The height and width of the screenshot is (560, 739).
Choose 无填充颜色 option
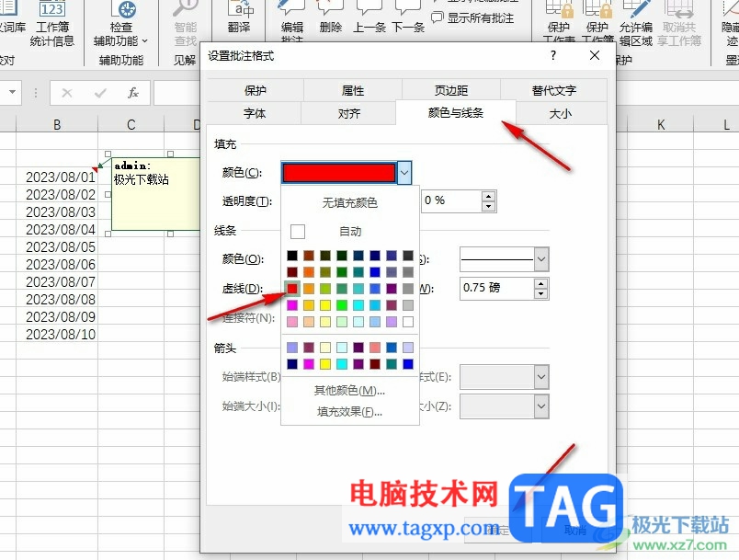click(349, 202)
